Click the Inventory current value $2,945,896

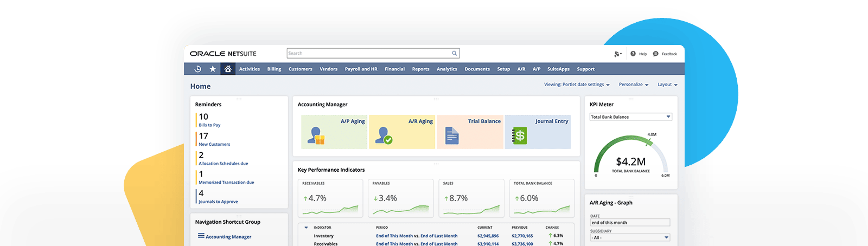488,236
